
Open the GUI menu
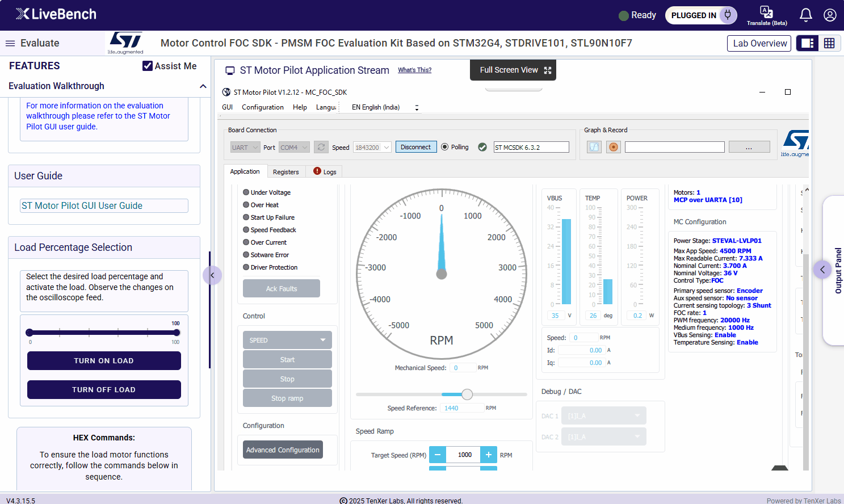[228, 107]
